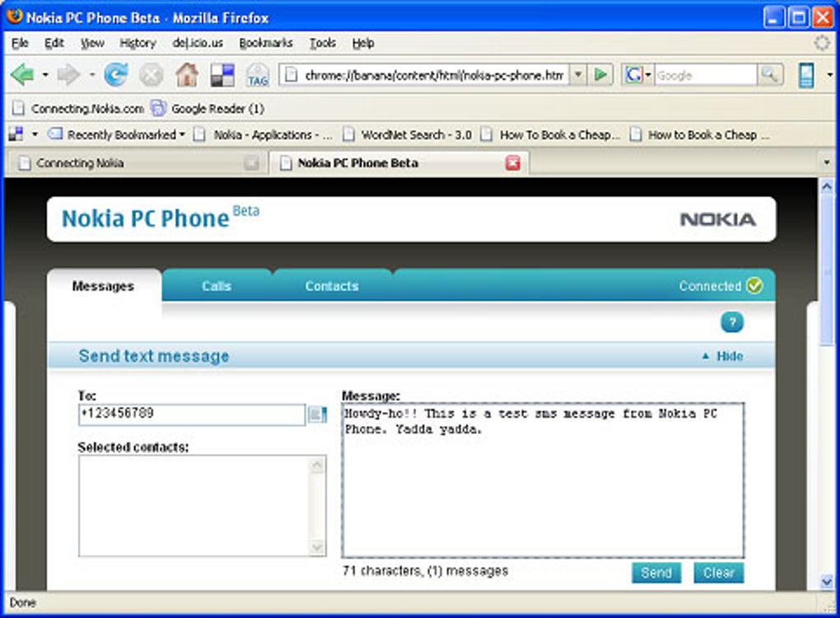Viewport: 840px width, 618px height.
Task: Open the Help menu
Action: coord(363,43)
